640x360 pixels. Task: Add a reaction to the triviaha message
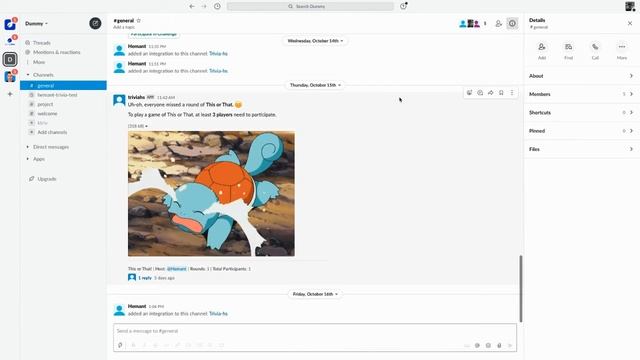469,93
